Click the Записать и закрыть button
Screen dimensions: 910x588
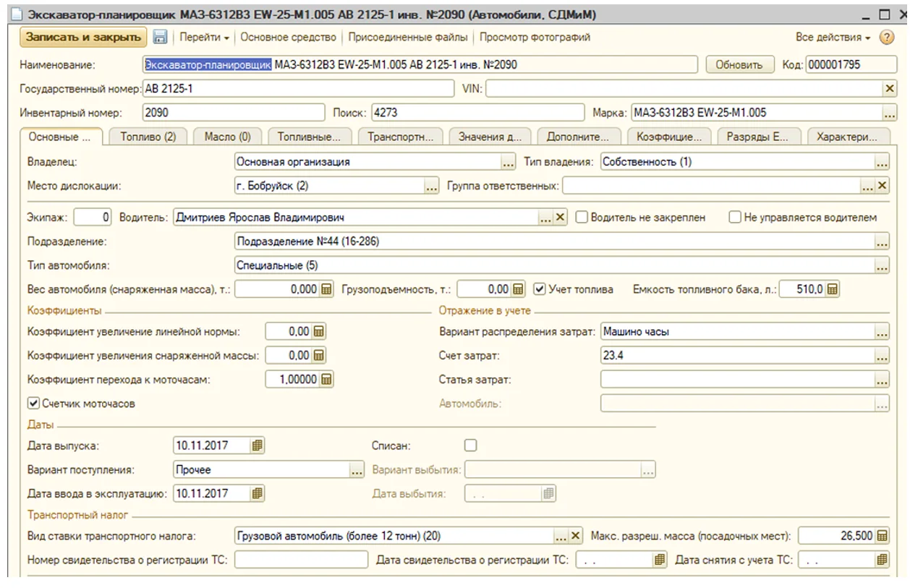pyautogui.click(x=83, y=37)
